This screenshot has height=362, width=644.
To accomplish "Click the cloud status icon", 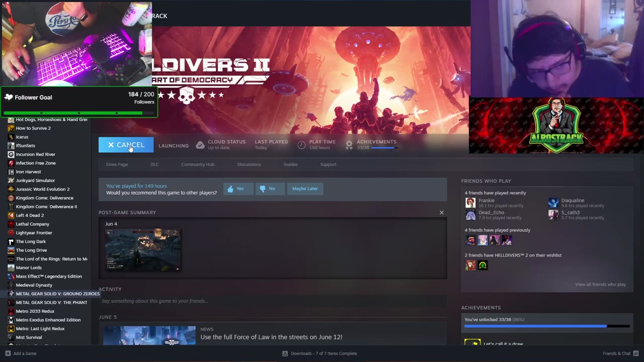I will (200, 145).
